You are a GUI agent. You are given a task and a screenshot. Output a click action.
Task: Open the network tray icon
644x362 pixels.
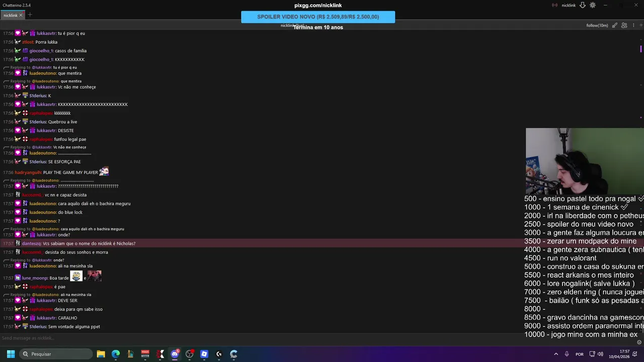[x=592, y=354]
